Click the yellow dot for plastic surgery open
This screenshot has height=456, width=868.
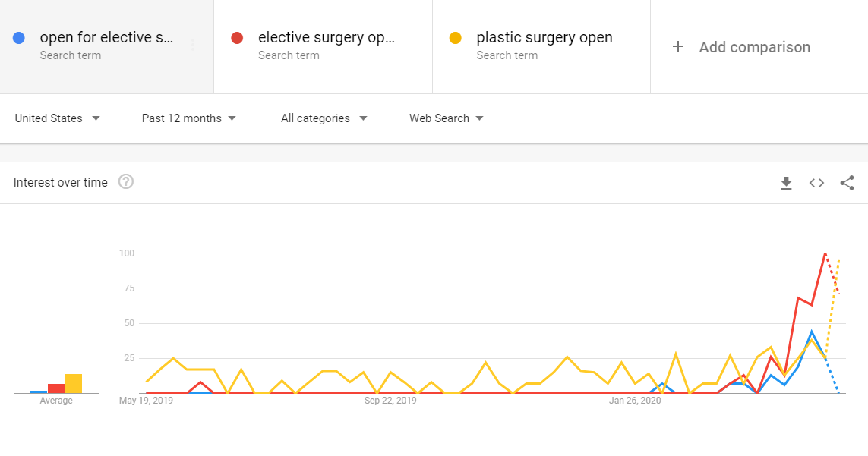coord(455,38)
